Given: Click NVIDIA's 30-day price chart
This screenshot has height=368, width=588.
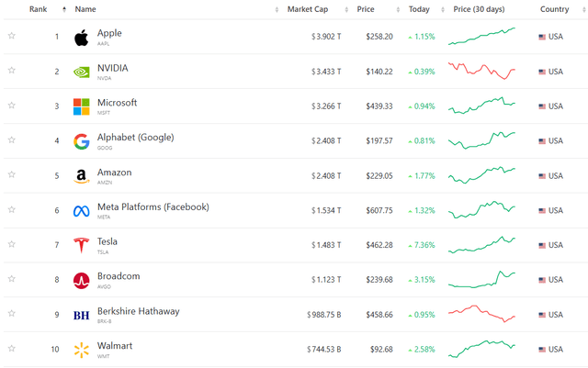Looking at the screenshot, I should [482, 71].
